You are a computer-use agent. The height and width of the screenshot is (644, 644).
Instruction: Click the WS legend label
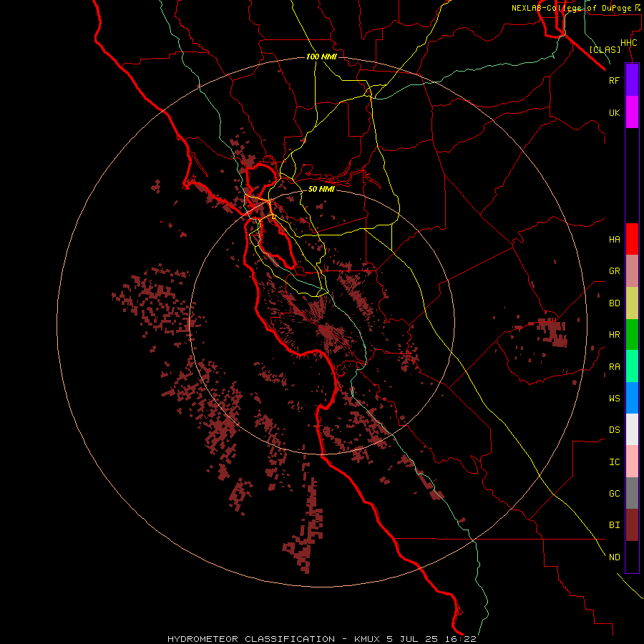[x=614, y=398]
